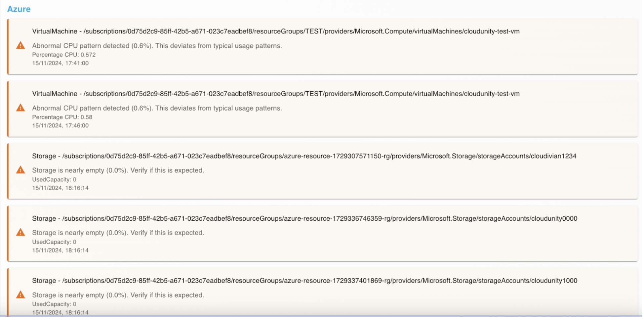Click warning icon for cloudivian1234 storage alert
The width and height of the screenshot is (644, 317).
tap(20, 170)
